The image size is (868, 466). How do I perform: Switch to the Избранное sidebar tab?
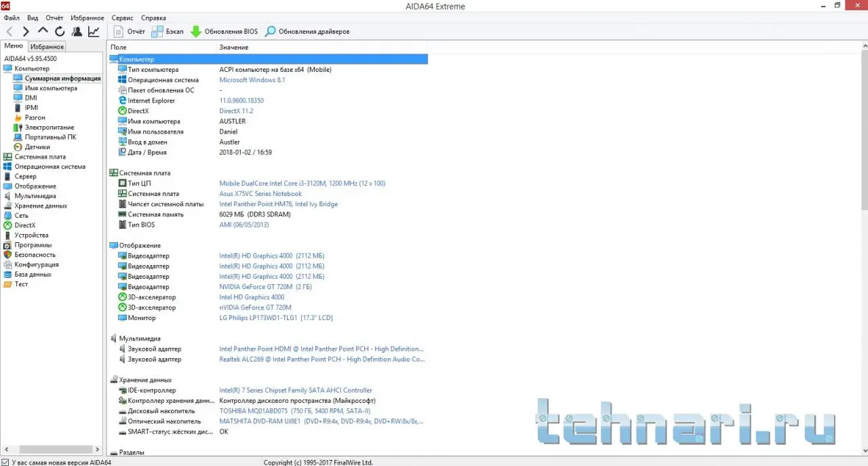click(47, 47)
